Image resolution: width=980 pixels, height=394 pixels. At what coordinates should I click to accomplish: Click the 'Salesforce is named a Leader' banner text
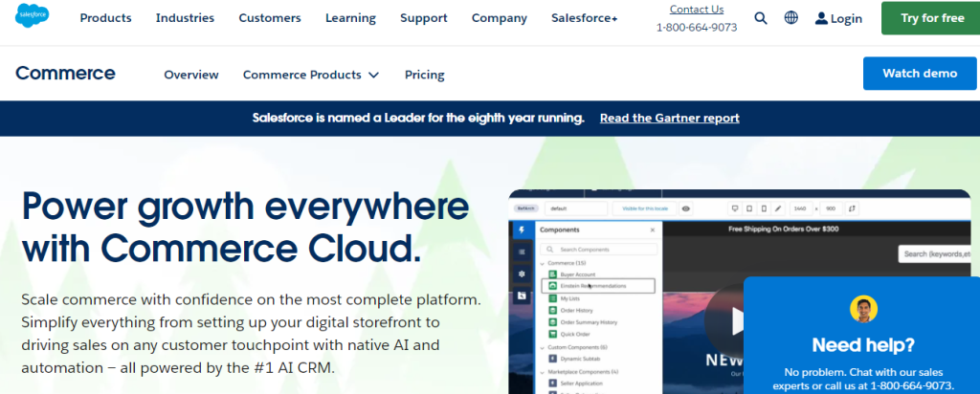coord(418,118)
